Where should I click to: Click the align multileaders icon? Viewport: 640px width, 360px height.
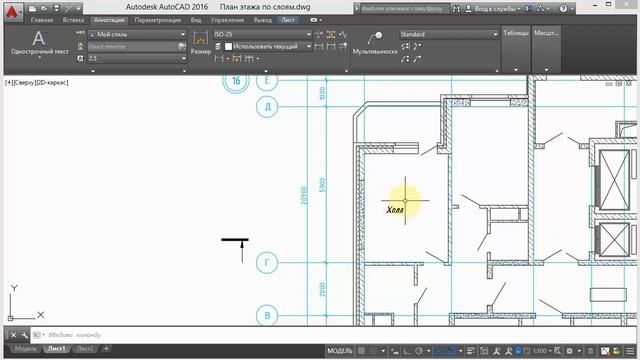404,47
